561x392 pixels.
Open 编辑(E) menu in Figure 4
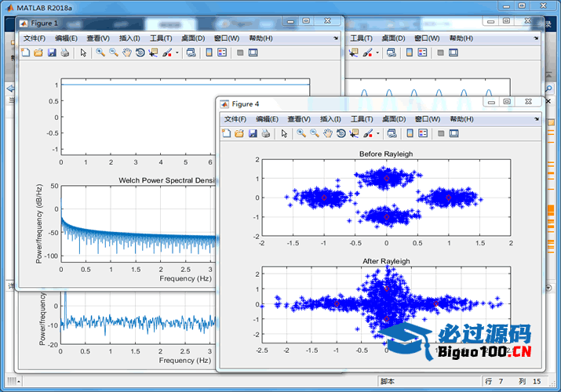point(268,119)
